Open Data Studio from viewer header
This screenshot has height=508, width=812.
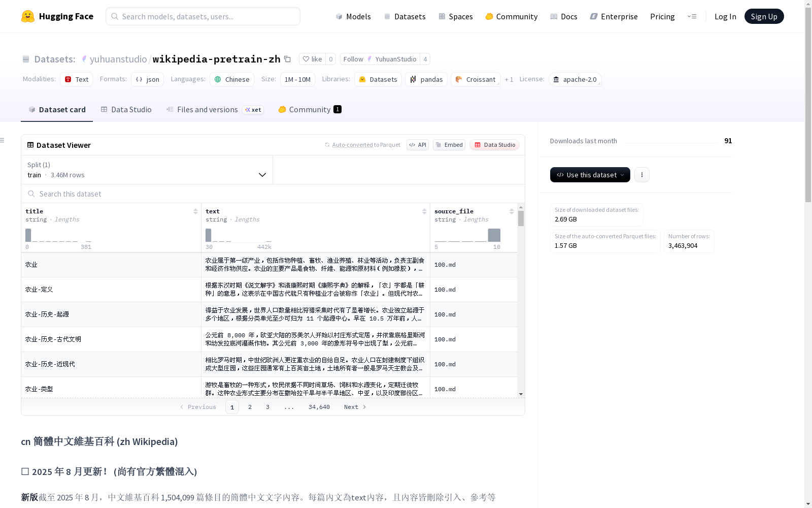click(494, 145)
